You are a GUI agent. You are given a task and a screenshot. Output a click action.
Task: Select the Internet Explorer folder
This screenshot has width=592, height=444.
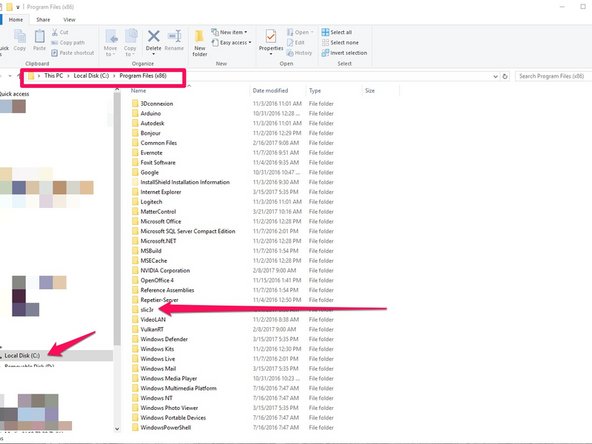coord(161,192)
